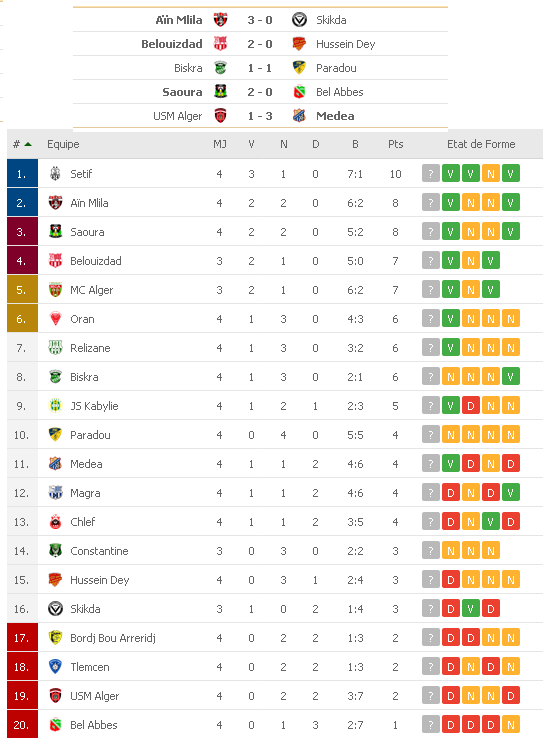The width and height of the screenshot is (546, 738).
Task: Click the Constantine club crest
Action: click(55, 550)
